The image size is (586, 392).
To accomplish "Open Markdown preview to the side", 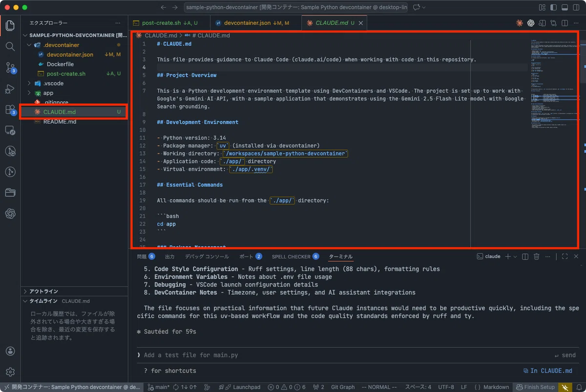I will pos(542,23).
